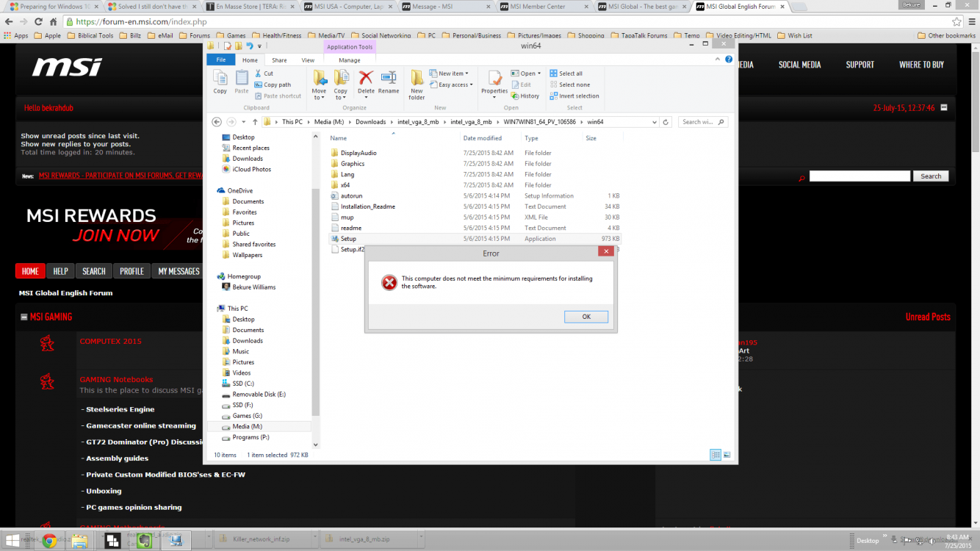Switch to large icons view in status bar
The height and width of the screenshot is (551, 980).
tap(727, 455)
